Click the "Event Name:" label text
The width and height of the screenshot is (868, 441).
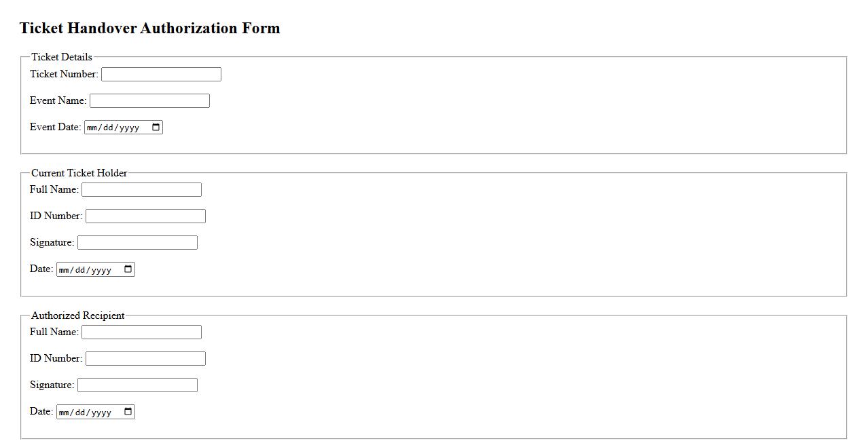58,100
